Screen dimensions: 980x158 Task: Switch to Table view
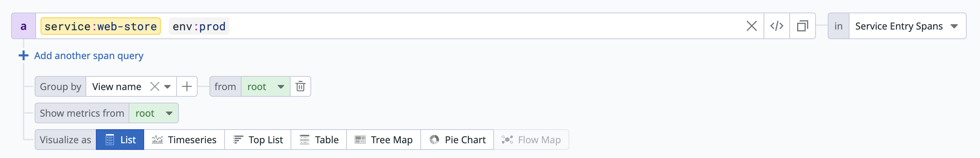click(x=319, y=140)
